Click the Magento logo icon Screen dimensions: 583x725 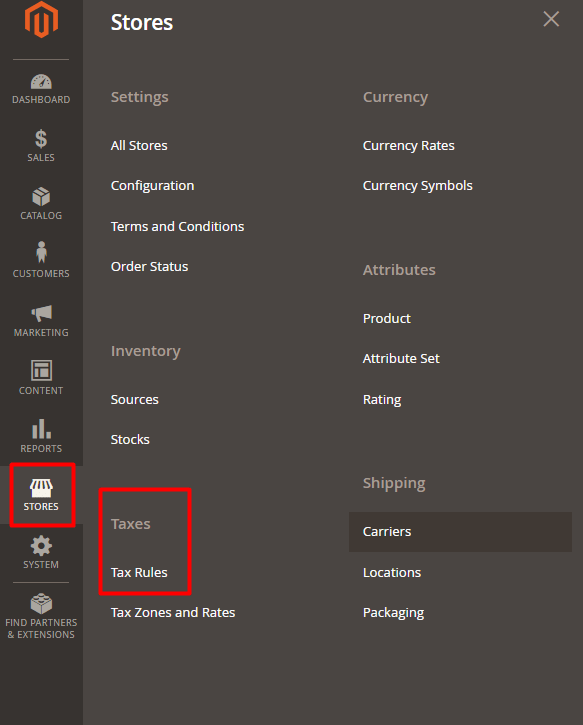click(x=41, y=20)
